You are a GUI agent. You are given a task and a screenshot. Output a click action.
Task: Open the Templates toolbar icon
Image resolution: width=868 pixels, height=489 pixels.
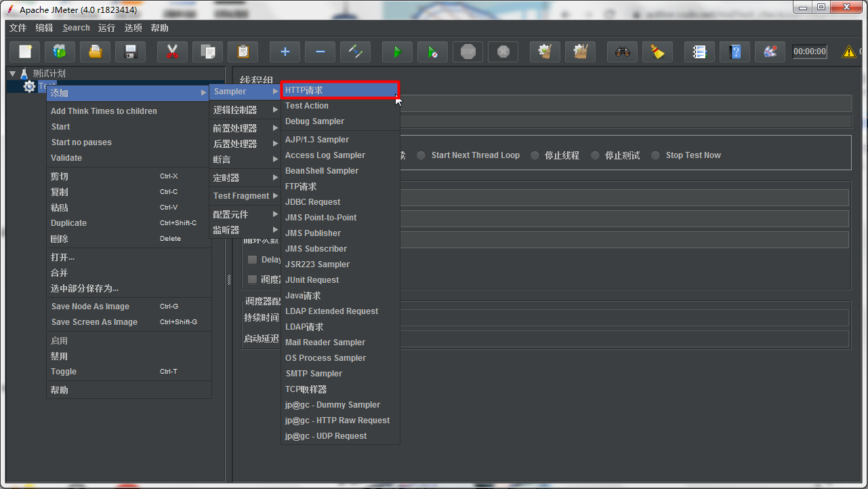pos(60,52)
